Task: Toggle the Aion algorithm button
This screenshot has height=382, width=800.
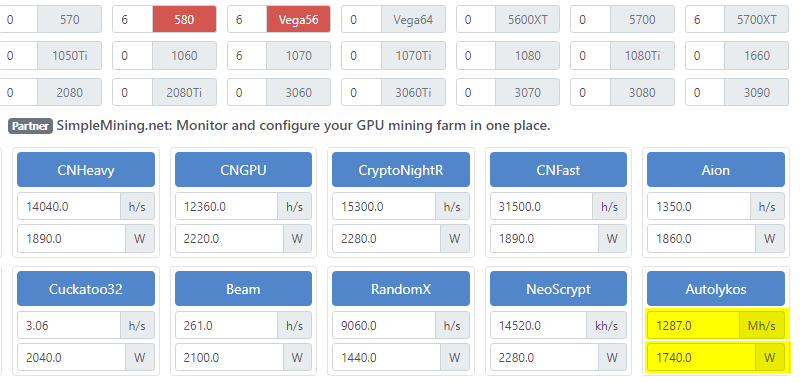Action: (716, 170)
